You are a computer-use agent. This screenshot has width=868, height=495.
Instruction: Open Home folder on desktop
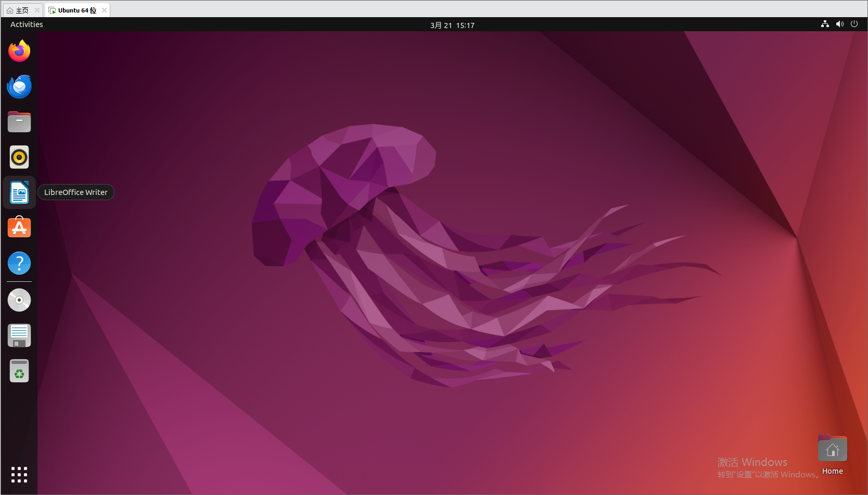pyautogui.click(x=833, y=448)
